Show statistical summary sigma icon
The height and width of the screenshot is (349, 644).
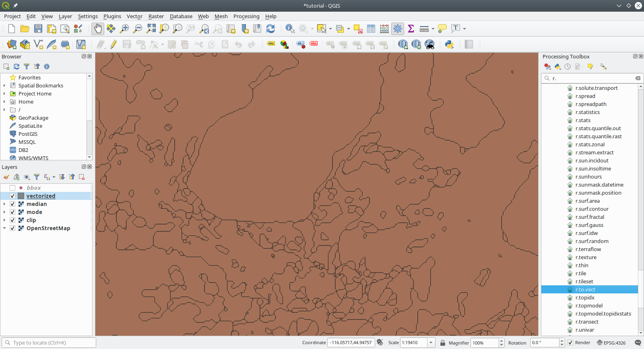click(x=411, y=29)
